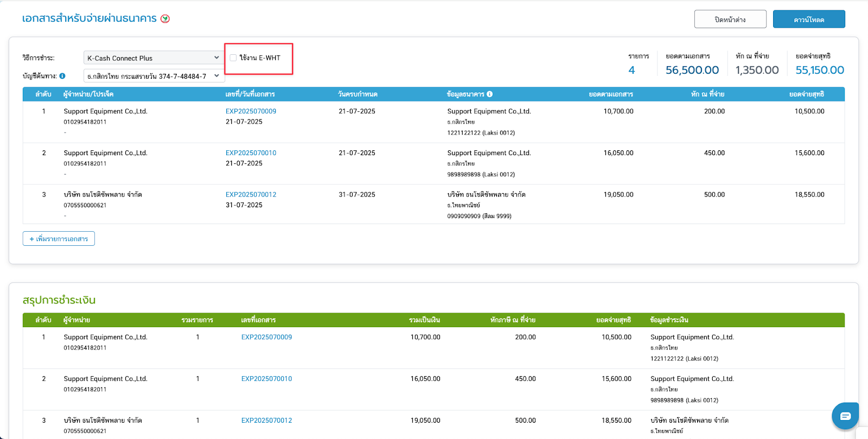Enable the ใช้งาน E-WHT checkbox
This screenshot has height=439, width=868.
point(233,58)
